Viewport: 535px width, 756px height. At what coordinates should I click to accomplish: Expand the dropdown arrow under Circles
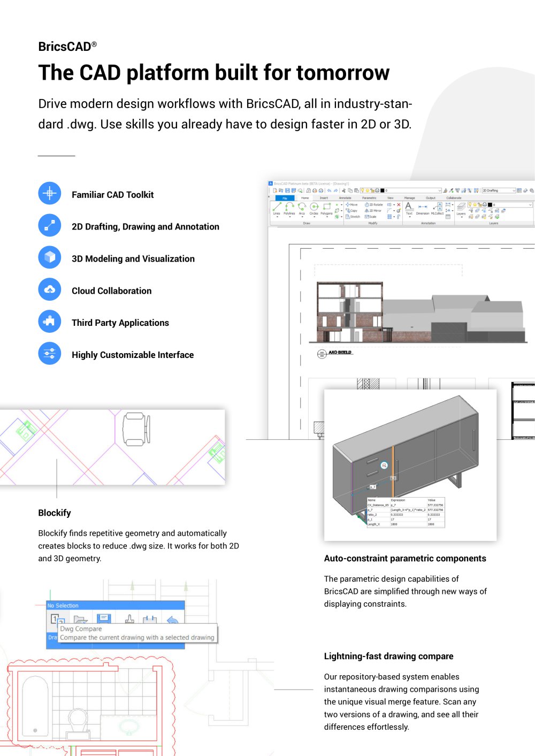(x=314, y=217)
